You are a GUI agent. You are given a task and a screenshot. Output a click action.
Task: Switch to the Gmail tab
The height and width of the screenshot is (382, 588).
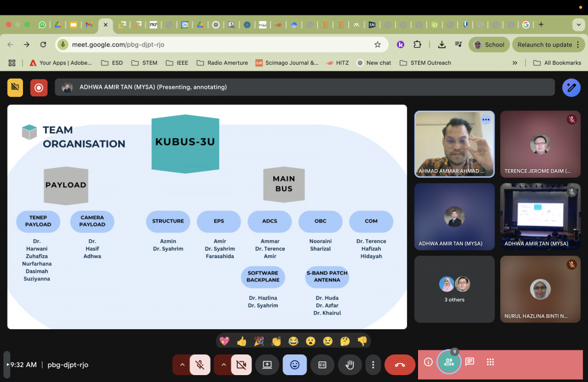89,25
